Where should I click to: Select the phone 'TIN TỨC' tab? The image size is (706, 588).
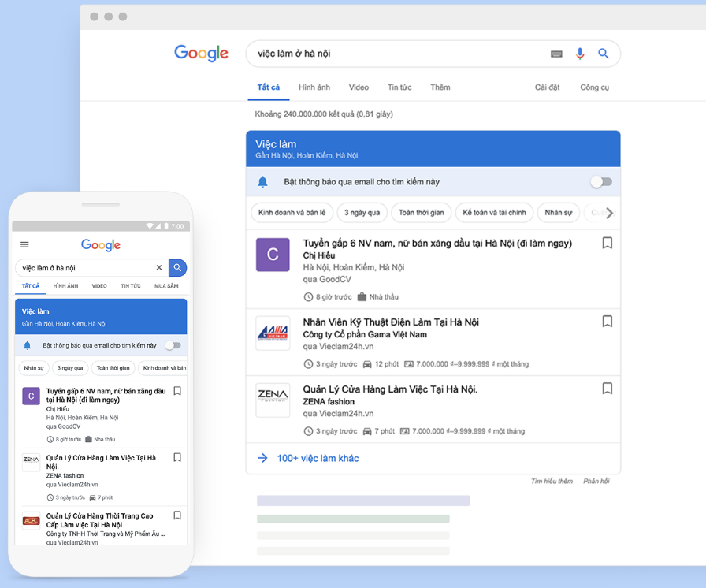(131, 286)
